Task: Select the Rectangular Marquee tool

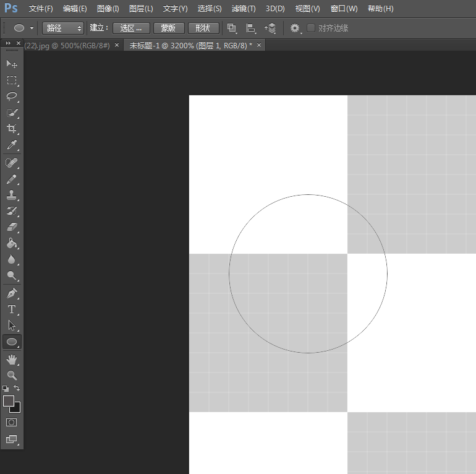Action: point(12,80)
